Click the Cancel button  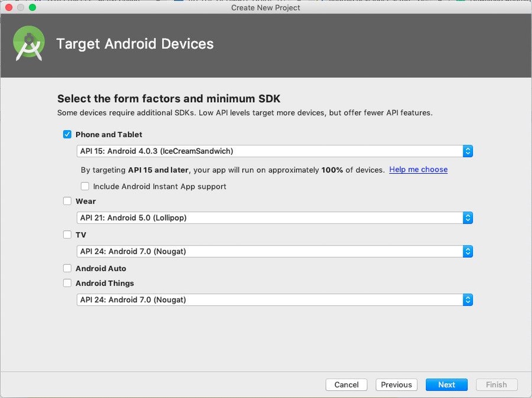346,384
